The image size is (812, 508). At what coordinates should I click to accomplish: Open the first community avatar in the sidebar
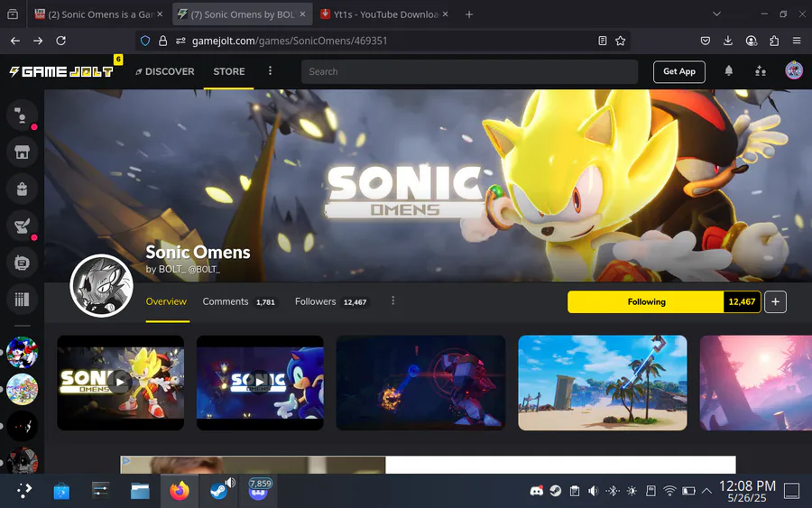(x=22, y=352)
